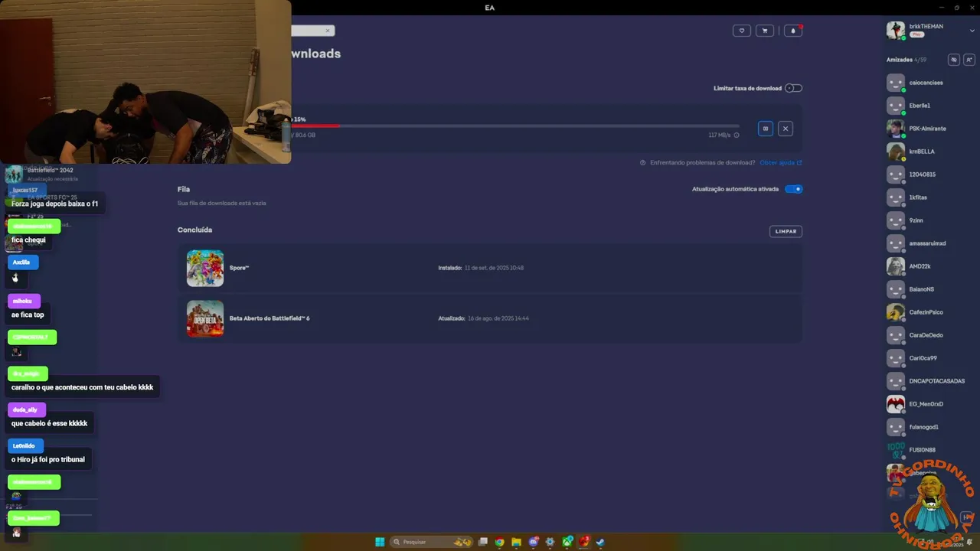Image resolution: width=980 pixels, height=551 pixels.
Task: Click PSK-Almirante friend avatar
Action: point(896,129)
